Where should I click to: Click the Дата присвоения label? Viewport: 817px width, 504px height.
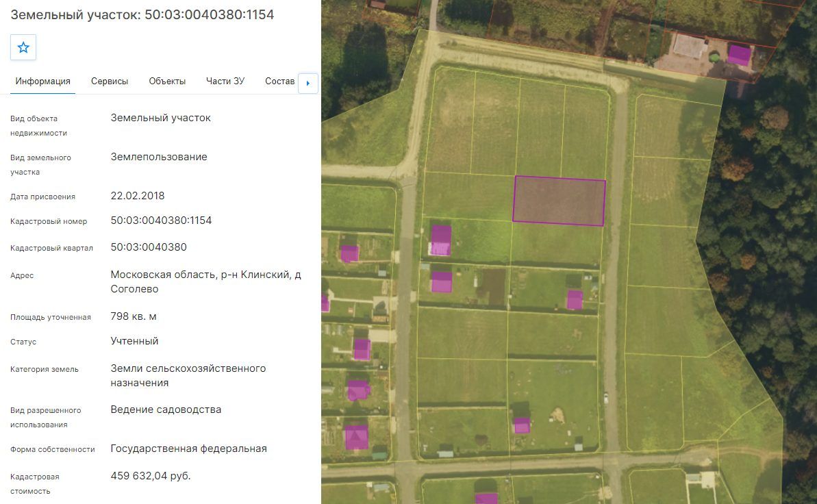(x=42, y=197)
